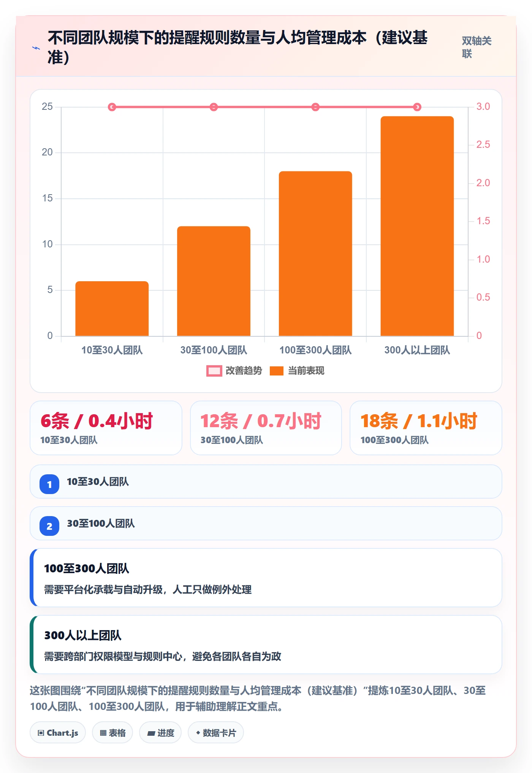The image size is (532, 773).
Task: Select the 进度 tag chip
Action: pos(161,733)
